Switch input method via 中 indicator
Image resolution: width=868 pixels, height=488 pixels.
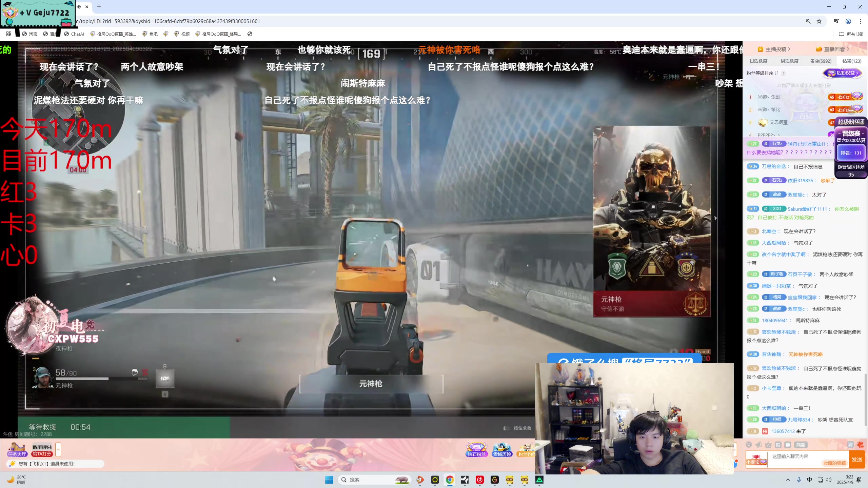click(x=810, y=480)
